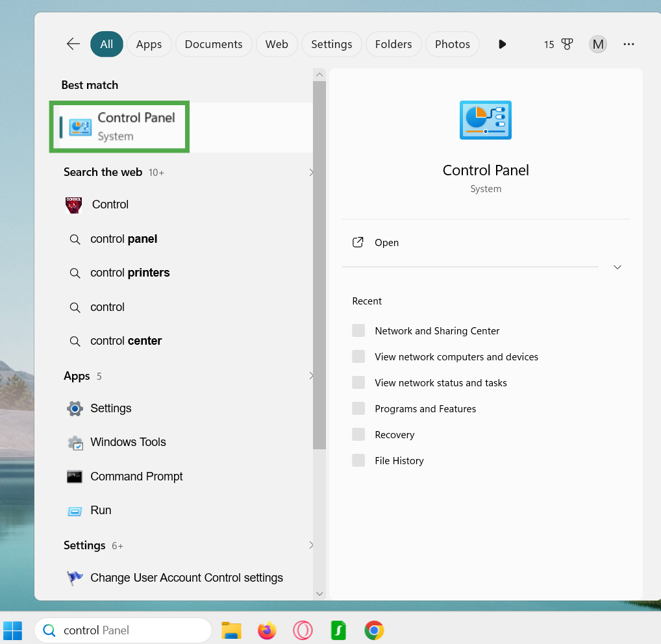Switch to the Folders filter tab
The width and height of the screenshot is (661, 644).
click(x=393, y=44)
